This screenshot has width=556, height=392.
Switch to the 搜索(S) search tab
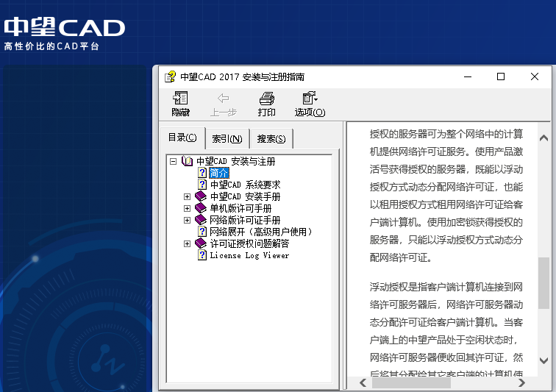click(271, 139)
